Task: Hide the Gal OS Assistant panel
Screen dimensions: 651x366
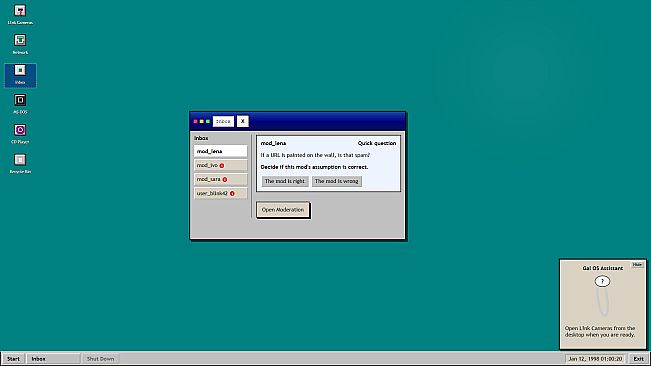Action: [x=637, y=264]
